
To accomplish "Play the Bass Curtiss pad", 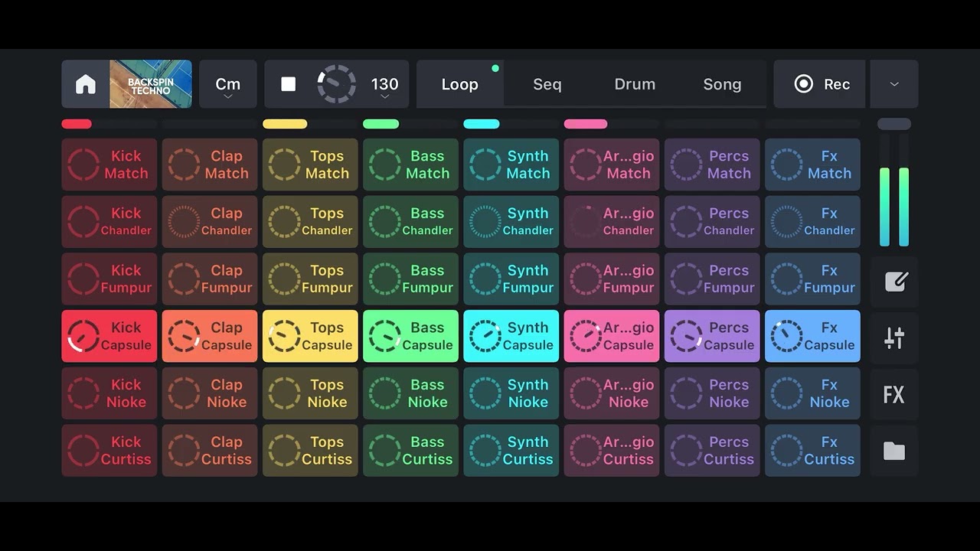I will [410, 451].
